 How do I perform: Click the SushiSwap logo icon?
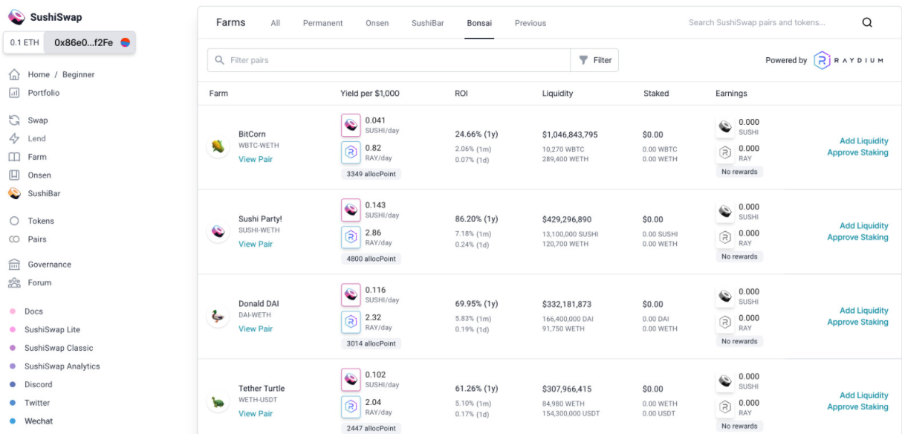[16, 17]
